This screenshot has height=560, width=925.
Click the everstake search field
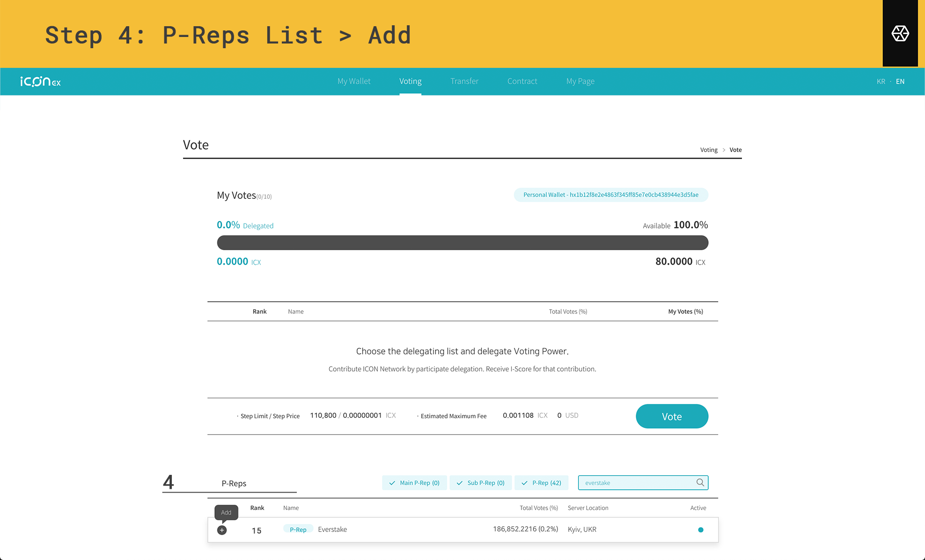[x=643, y=483]
